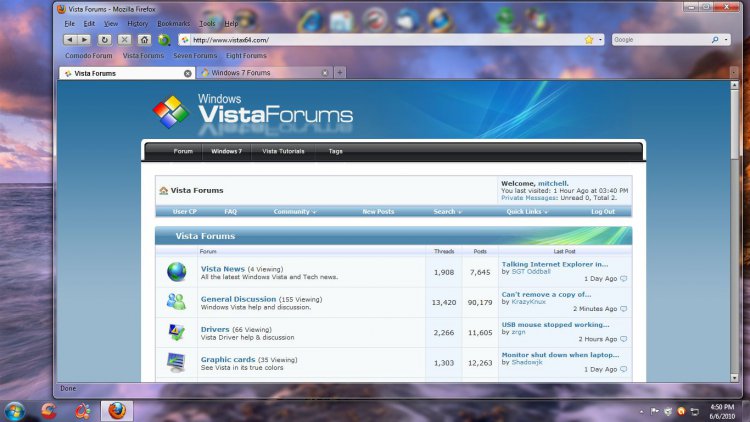
Task: Click the Firefox taskbar button
Action: pyautogui.click(x=117, y=411)
